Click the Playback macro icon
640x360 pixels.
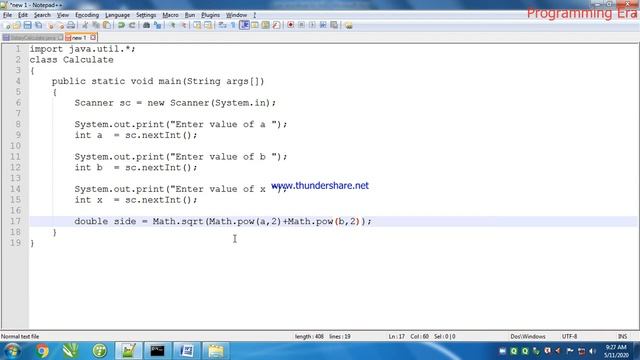(x=312, y=25)
